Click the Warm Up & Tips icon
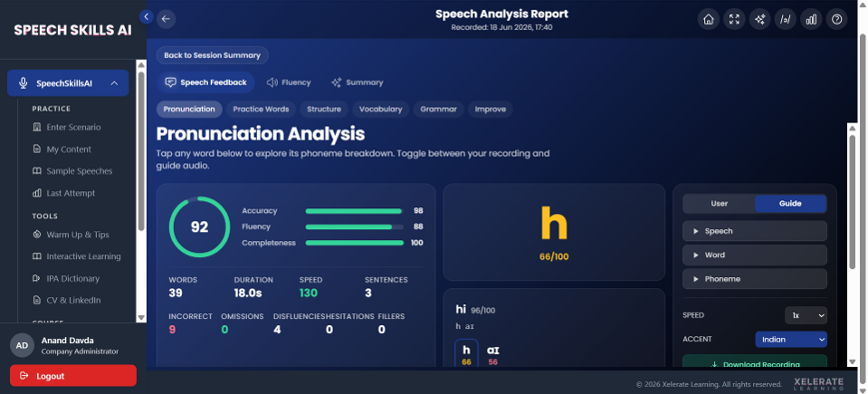 pyautogui.click(x=37, y=235)
